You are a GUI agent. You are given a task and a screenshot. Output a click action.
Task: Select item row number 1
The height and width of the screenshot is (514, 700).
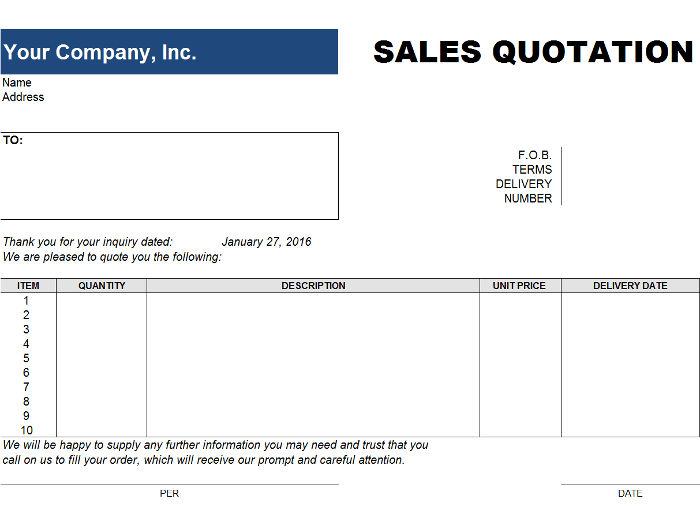(26, 300)
